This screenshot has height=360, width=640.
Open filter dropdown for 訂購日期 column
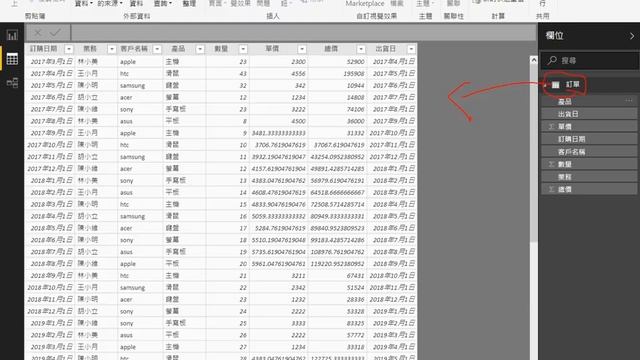(69, 49)
